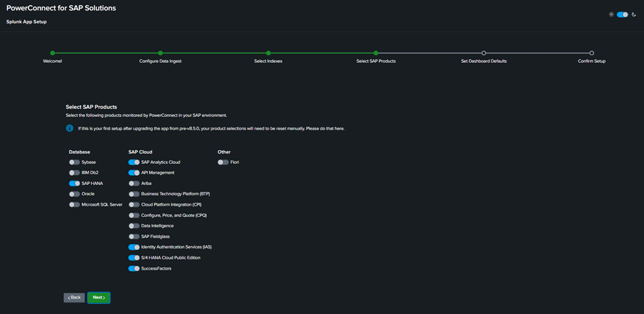
Task: Click the moon dark-mode icon
Action: [634, 14]
